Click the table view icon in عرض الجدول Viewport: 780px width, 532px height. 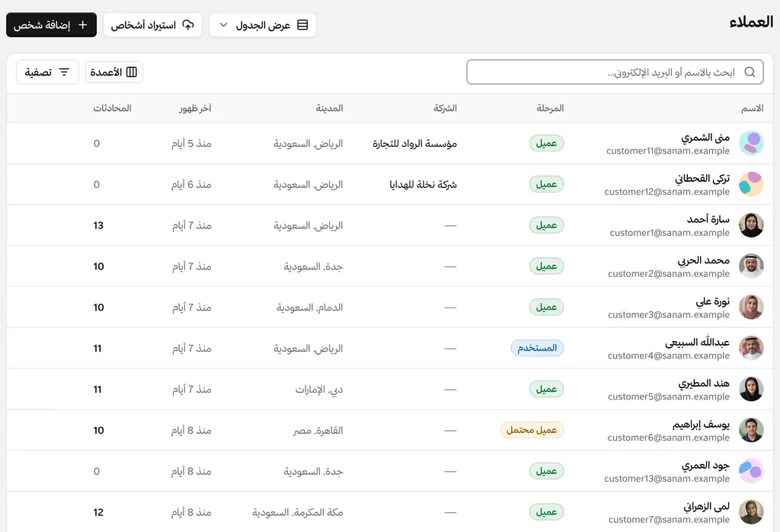pos(302,25)
